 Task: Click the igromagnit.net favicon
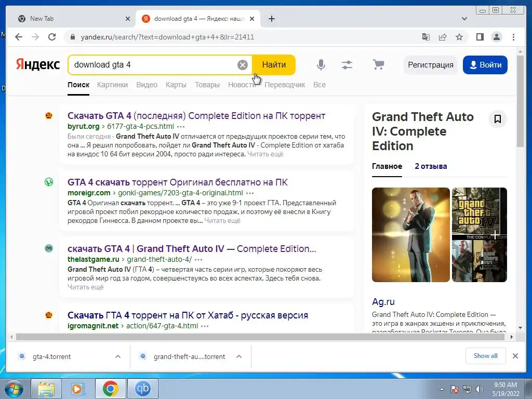pos(49,315)
